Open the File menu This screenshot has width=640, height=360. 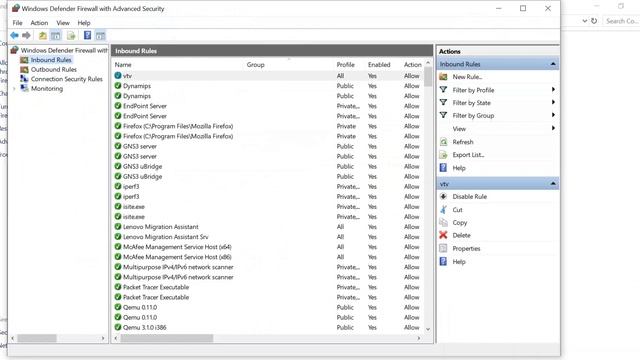click(17, 23)
